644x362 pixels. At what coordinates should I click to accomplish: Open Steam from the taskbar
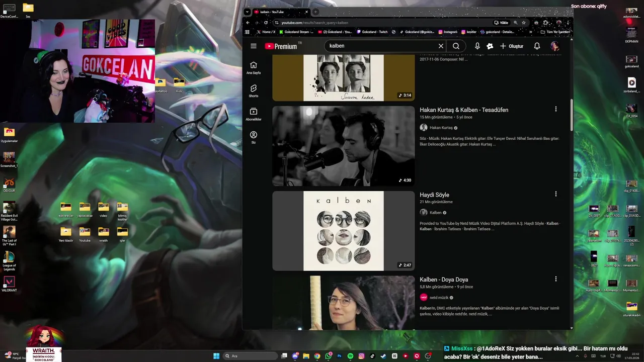pos(383,356)
